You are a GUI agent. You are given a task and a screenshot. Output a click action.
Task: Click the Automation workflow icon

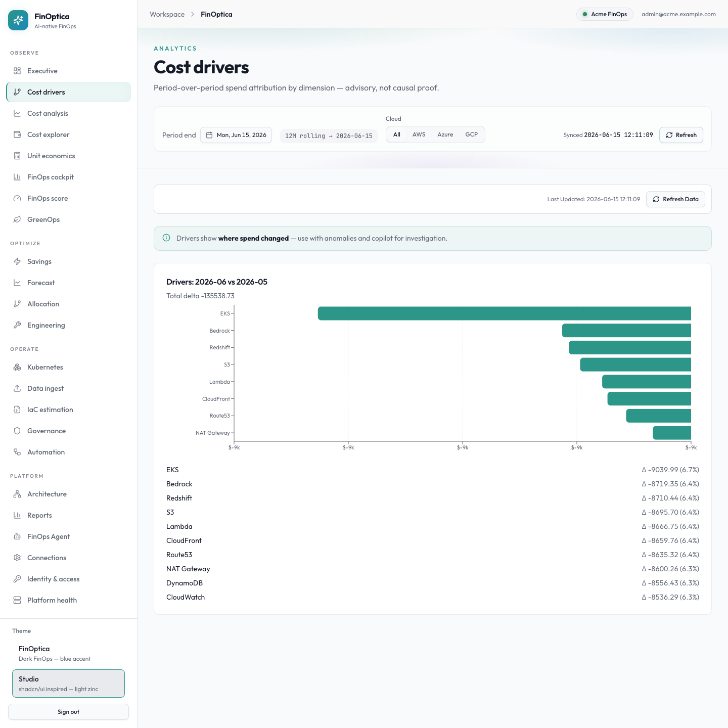[x=17, y=452]
